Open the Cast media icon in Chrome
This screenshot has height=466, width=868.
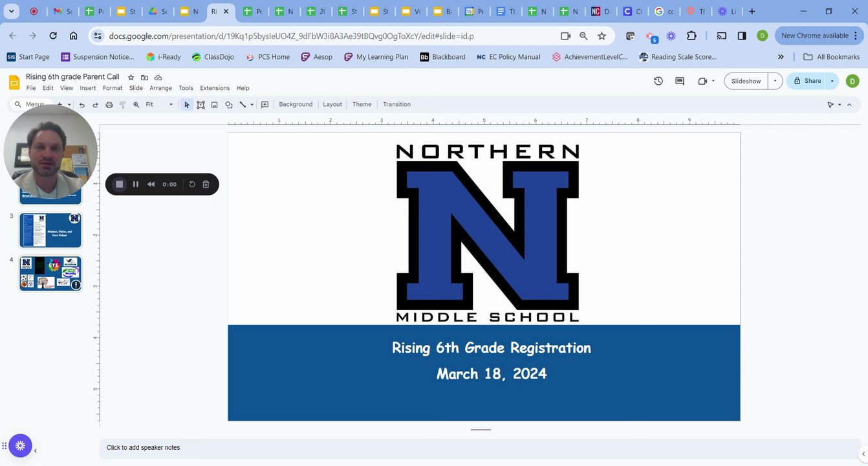point(722,36)
